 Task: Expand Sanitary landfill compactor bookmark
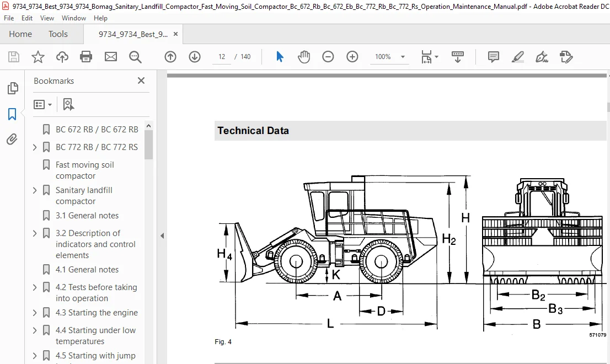(x=35, y=190)
